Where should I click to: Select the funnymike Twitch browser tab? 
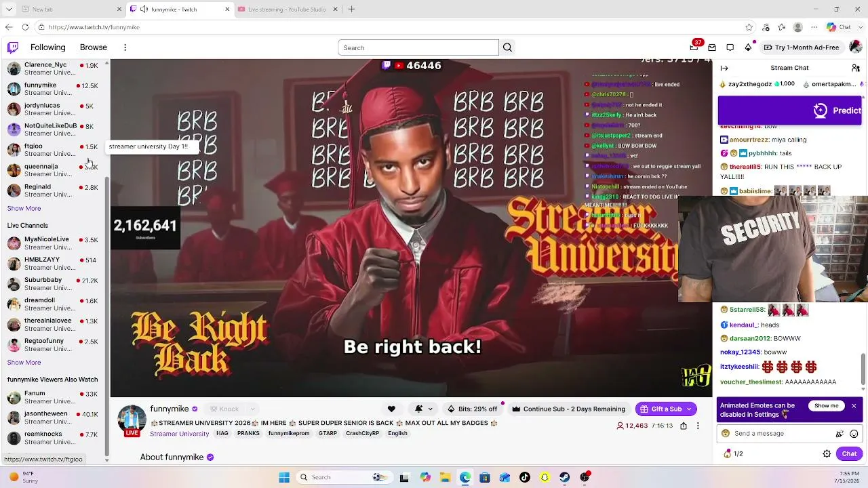click(179, 9)
